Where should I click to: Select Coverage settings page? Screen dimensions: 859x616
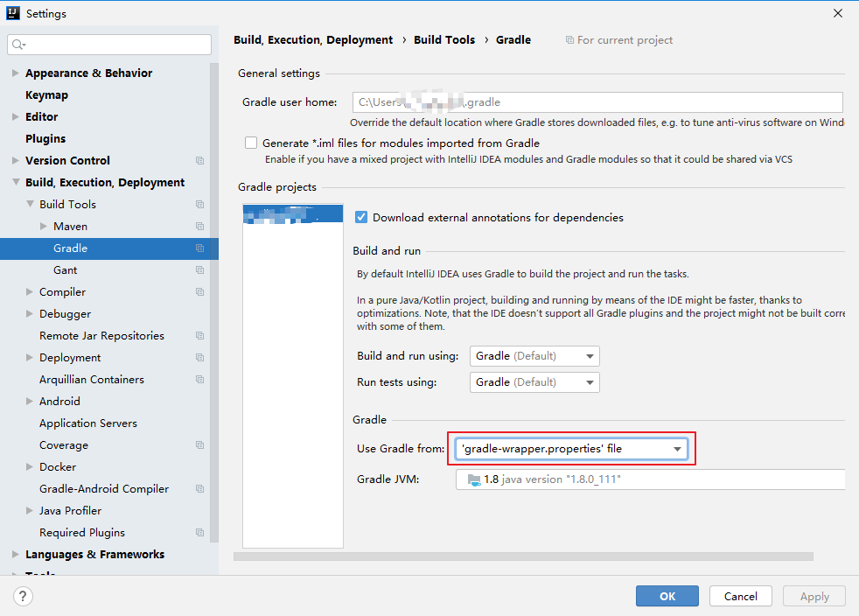pyautogui.click(x=64, y=445)
